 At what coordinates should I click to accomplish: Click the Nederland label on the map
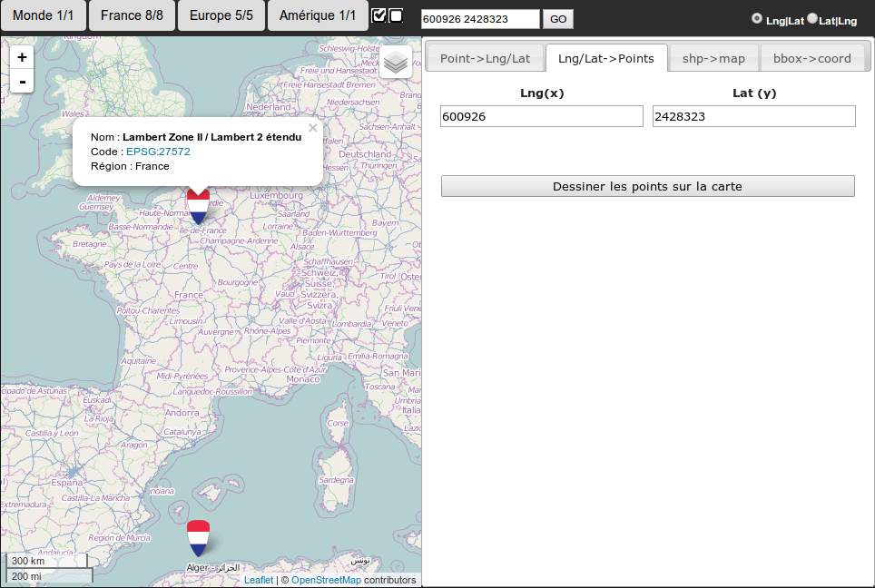click(269, 107)
